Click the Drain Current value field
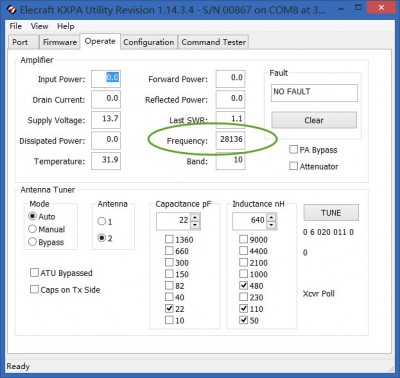 (106, 99)
